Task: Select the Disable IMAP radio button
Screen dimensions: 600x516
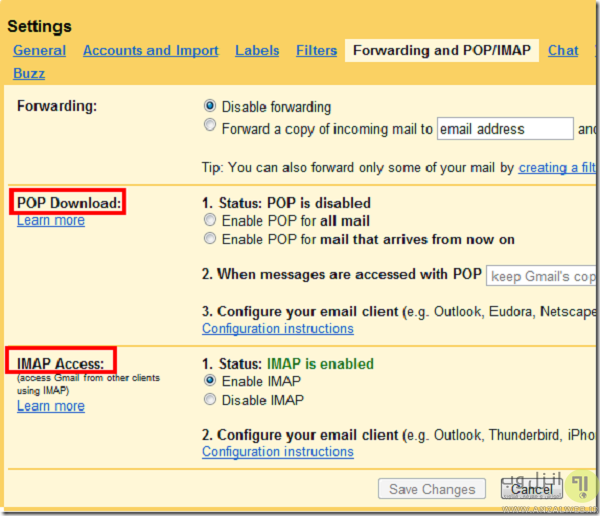Action: tap(210, 400)
